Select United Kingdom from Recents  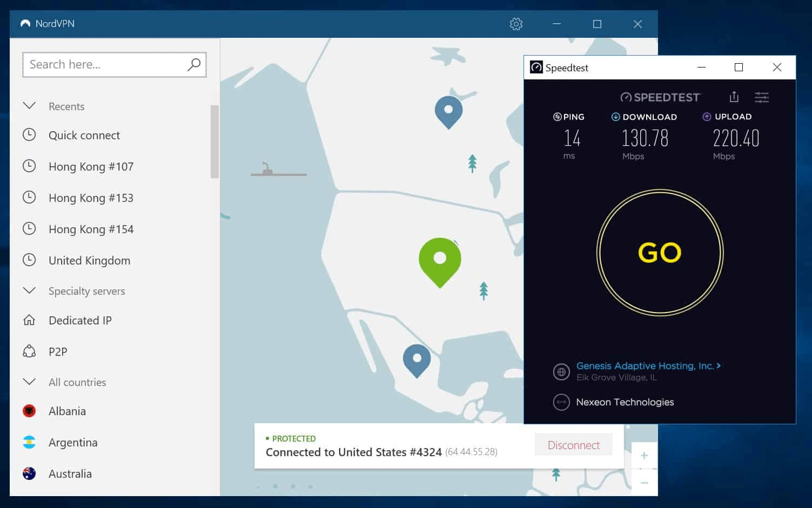(89, 260)
